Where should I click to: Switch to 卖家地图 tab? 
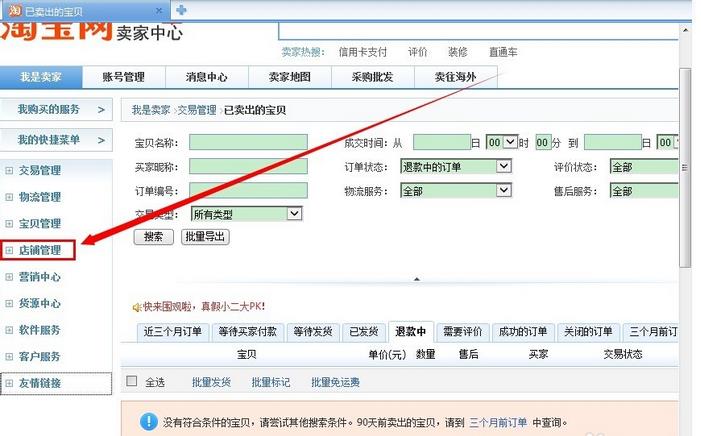coord(290,77)
